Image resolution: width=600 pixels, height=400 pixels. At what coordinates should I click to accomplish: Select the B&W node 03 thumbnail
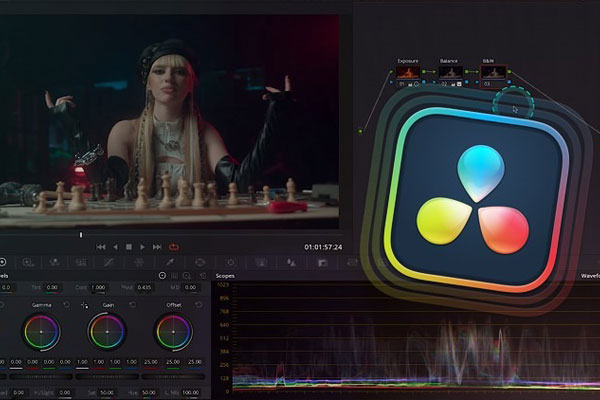[x=494, y=72]
